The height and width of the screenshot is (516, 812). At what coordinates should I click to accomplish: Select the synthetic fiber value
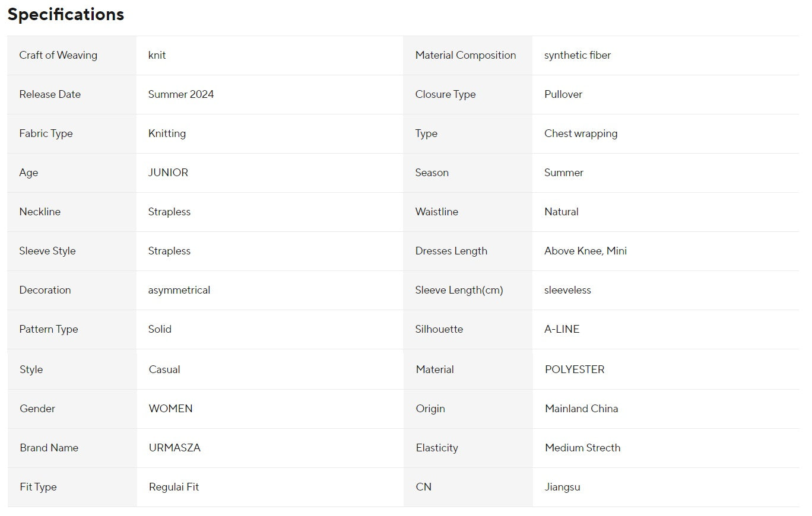tap(577, 55)
